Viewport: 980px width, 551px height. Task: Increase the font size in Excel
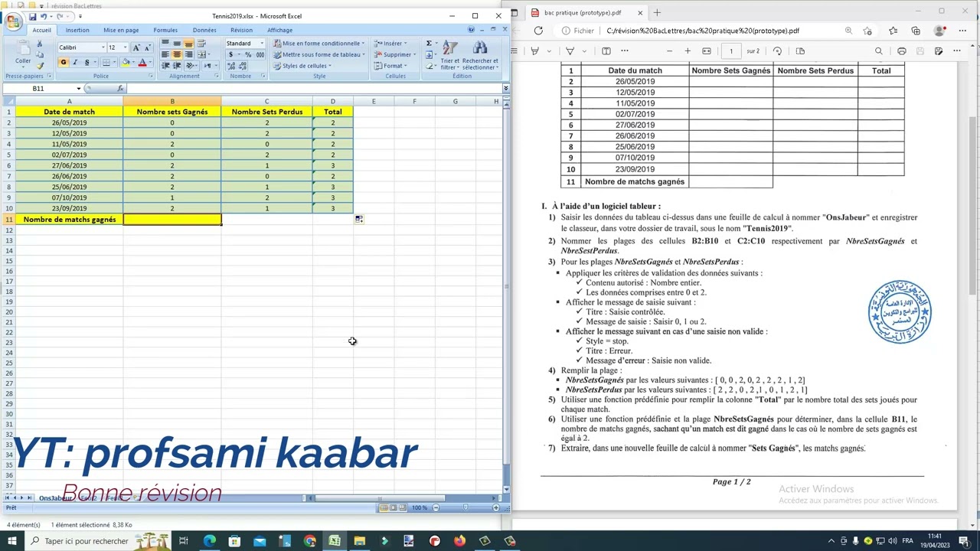136,47
